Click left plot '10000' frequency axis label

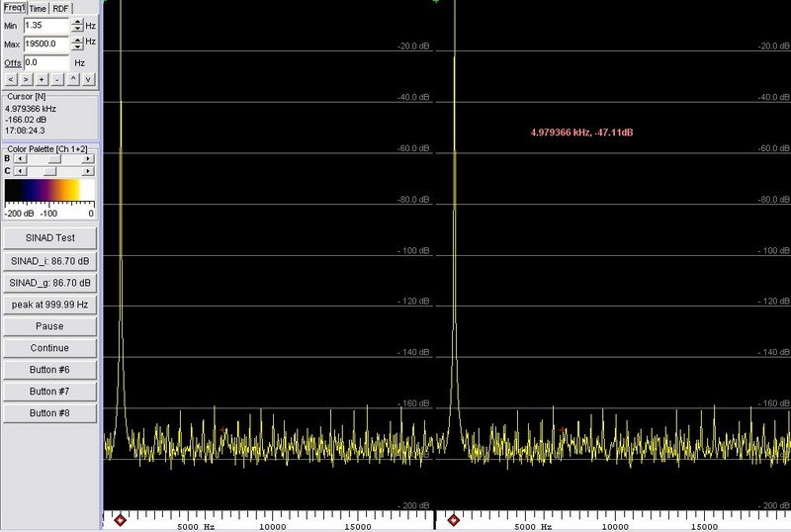[x=273, y=527]
